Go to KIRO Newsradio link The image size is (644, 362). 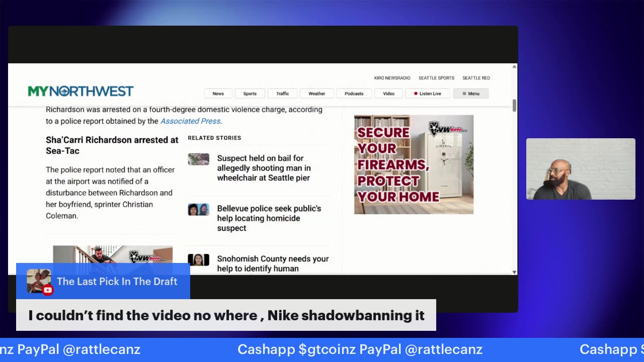point(392,78)
